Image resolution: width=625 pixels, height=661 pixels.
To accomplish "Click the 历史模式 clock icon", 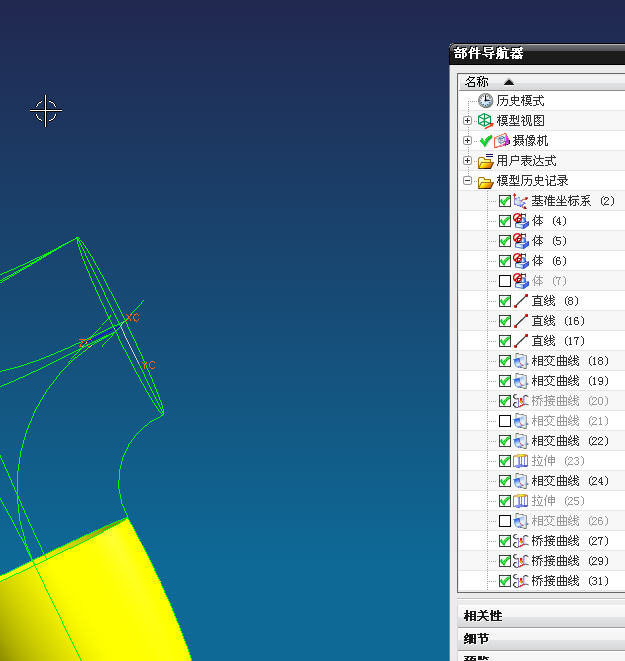I will point(486,101).
